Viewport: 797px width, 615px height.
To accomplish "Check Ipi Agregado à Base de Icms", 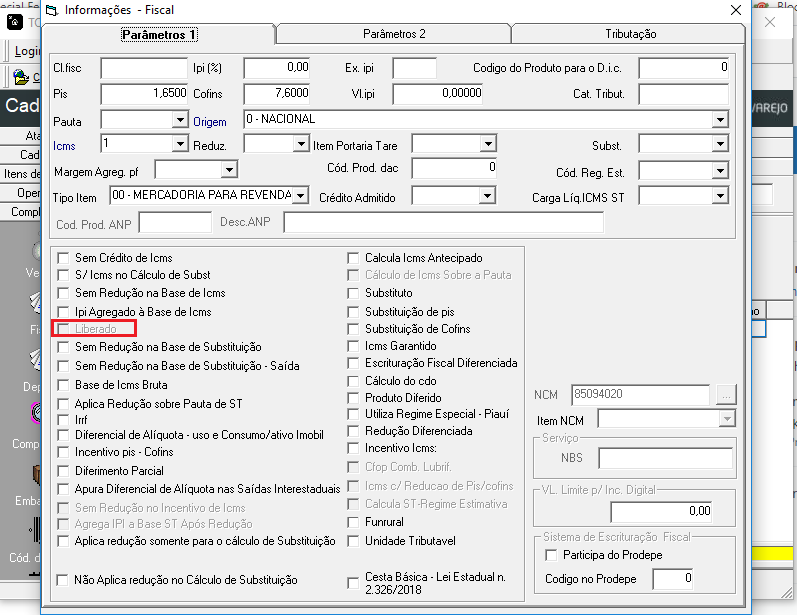I will [63, 312].
